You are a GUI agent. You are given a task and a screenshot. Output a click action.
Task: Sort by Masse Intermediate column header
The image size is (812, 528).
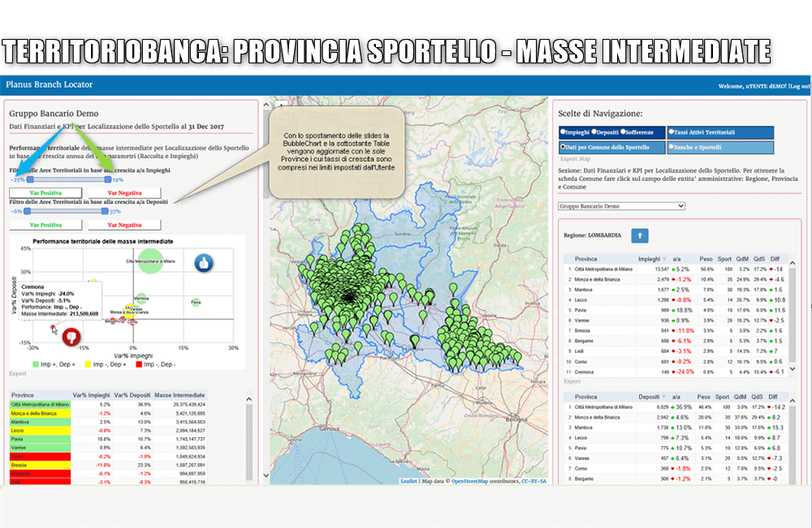pyautogui.click(x=179, y=395)
